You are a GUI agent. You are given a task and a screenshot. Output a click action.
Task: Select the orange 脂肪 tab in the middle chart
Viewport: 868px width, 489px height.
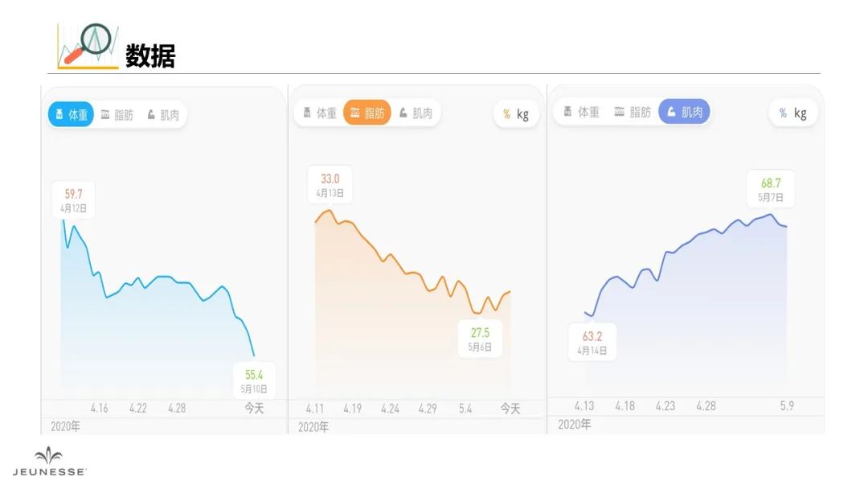(x=367, y=113)
